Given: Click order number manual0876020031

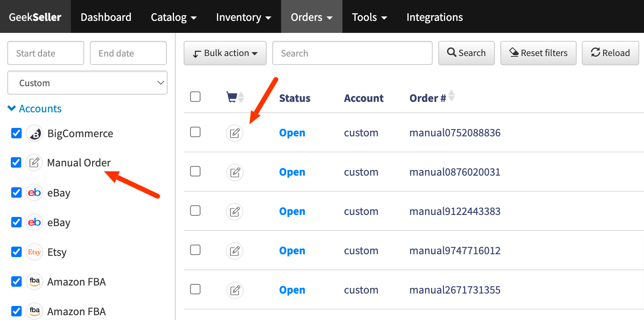Looking at the screenshot, I should pyautogui.click(x=455, y=172).
